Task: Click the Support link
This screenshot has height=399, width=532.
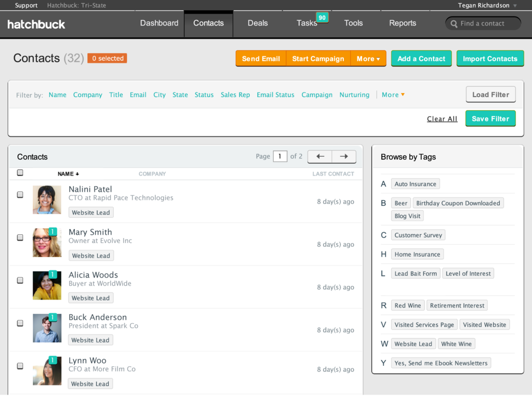Action: click(x=26, y=5)
